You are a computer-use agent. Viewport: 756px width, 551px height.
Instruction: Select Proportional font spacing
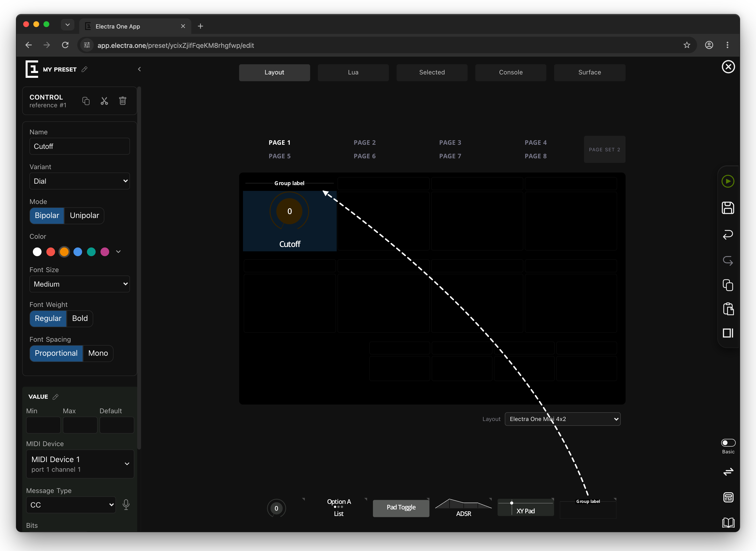point(56,353)
